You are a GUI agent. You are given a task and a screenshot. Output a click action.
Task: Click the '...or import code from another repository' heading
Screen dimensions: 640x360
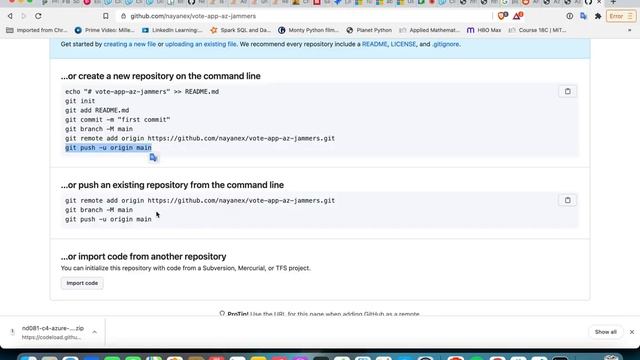point(143,256)
